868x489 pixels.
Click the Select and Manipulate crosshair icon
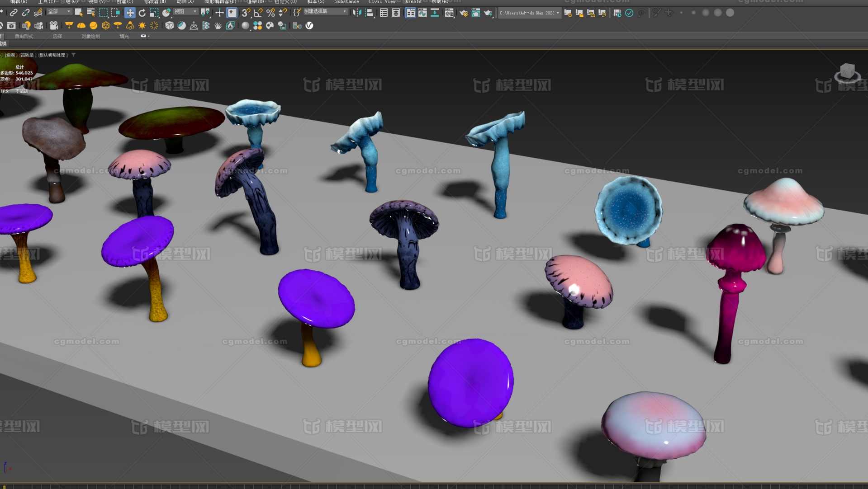point(219,13)
